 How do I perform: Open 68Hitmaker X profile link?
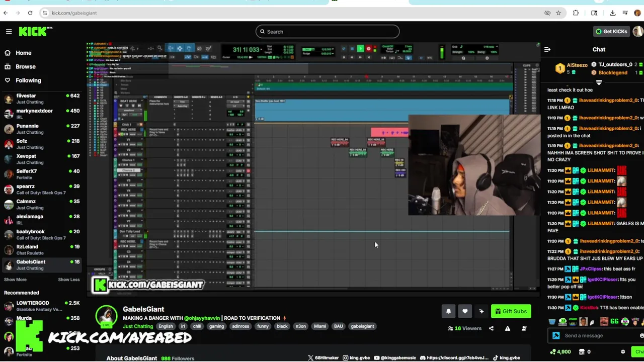coord(323,358)
